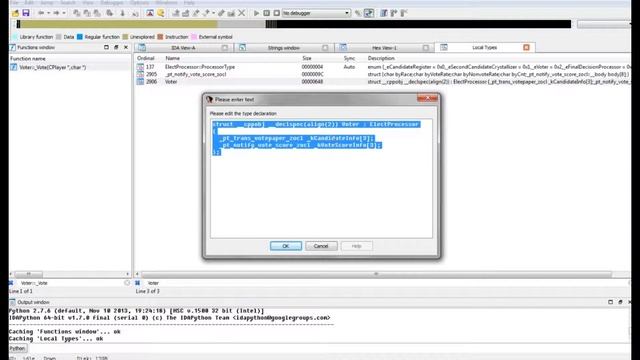Click the navigation band overview bar

[x=293, y=24]
